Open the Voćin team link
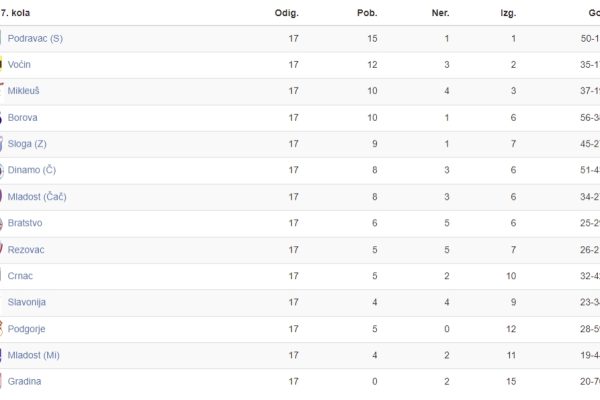Screen dimensions: 600x400 coord(19,65)
